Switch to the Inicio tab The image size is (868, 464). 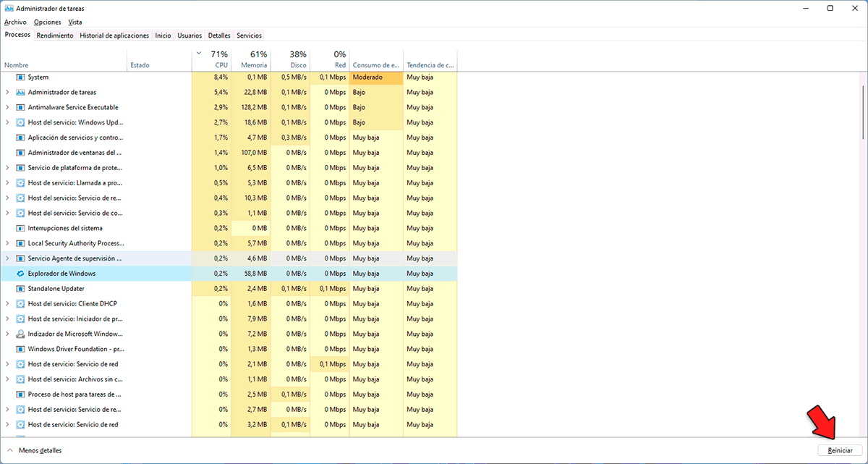(163, 35)
